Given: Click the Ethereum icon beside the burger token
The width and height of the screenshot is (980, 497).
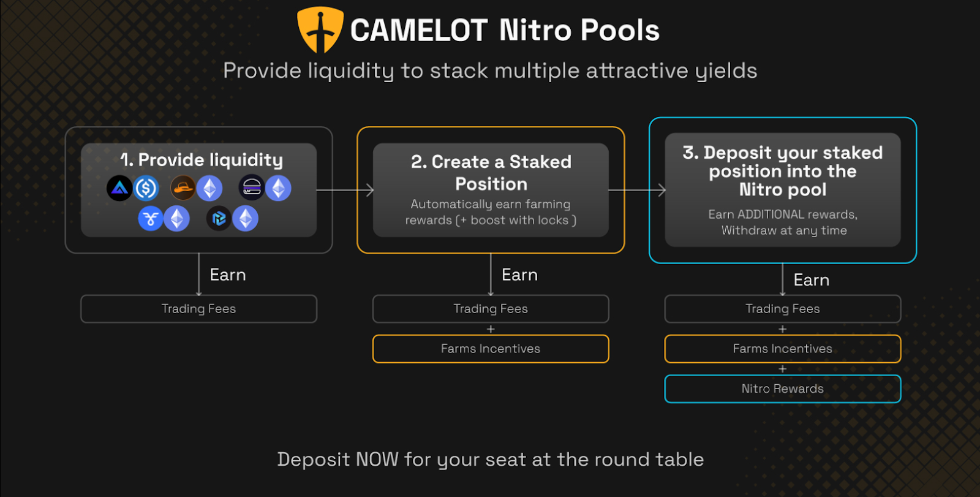Looking at the screenshot, I should click(x=279, y=188).
